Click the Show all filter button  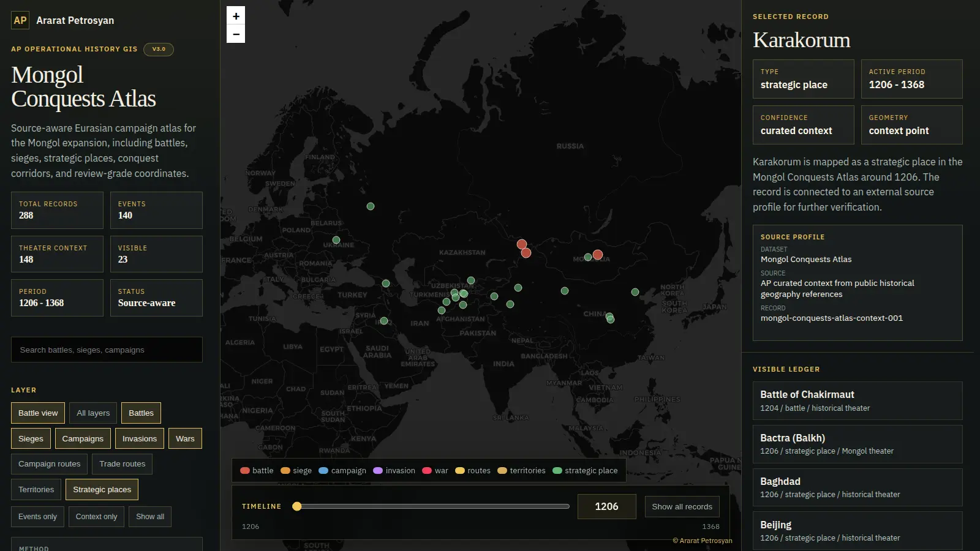coord(150,517)
